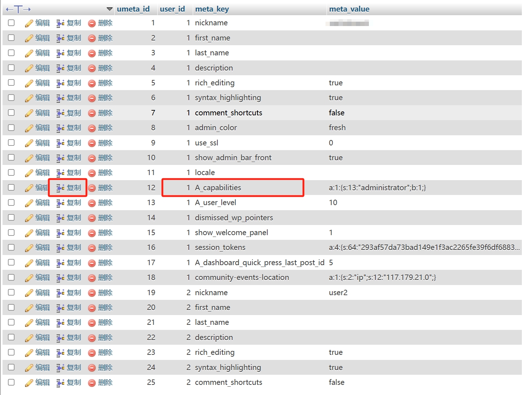532x395 pixels.
Task: Click the pencil edit icon for admin_color row
Action: 29,128
